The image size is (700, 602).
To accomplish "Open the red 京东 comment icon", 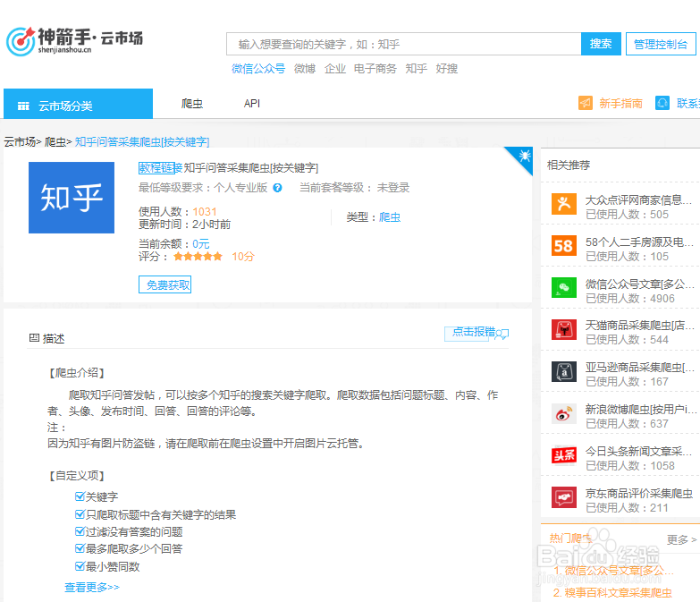I will point(564,497).
